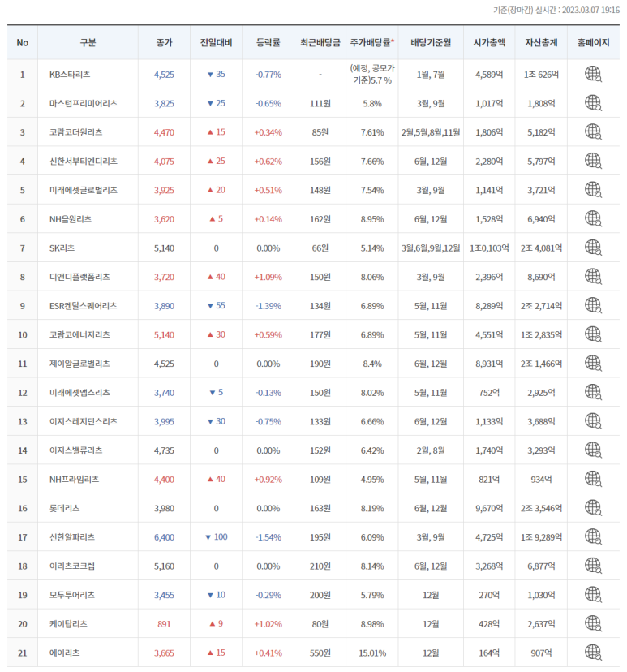
Task: Click the 배당기준월 column header
Action: (431, 42)
